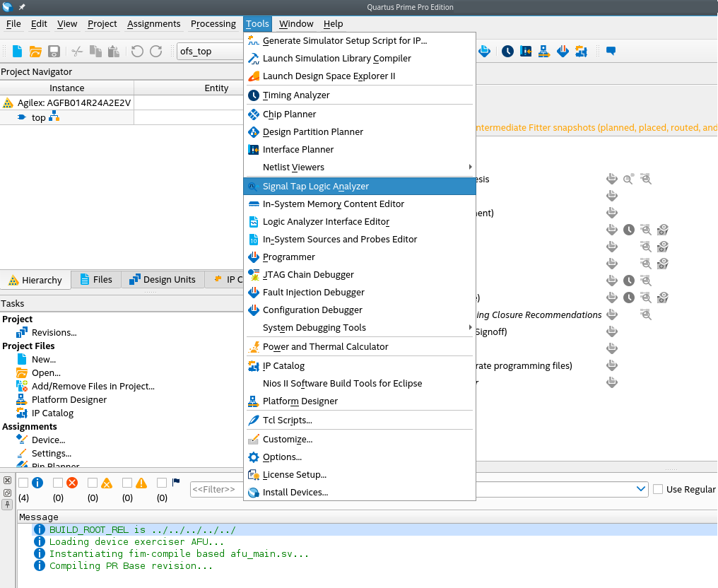
Task: Select the 'top' instance in the hierarchy
Action: (x=38, y=117)
